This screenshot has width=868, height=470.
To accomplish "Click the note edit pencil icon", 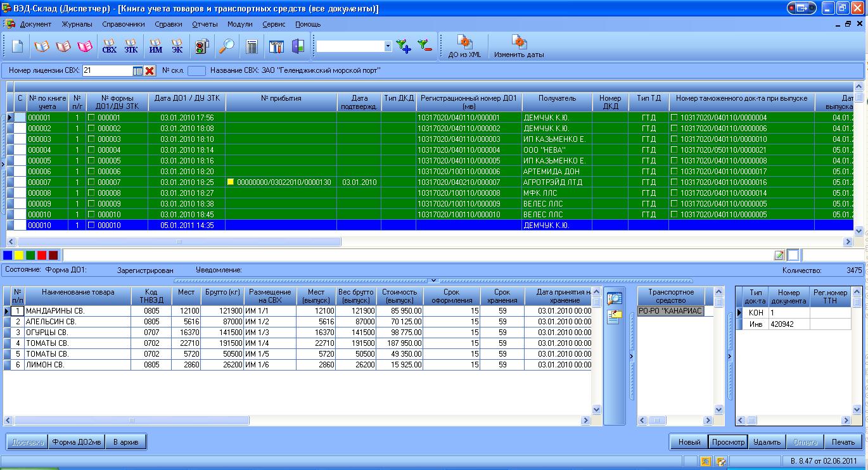I will tap(779, 255).
